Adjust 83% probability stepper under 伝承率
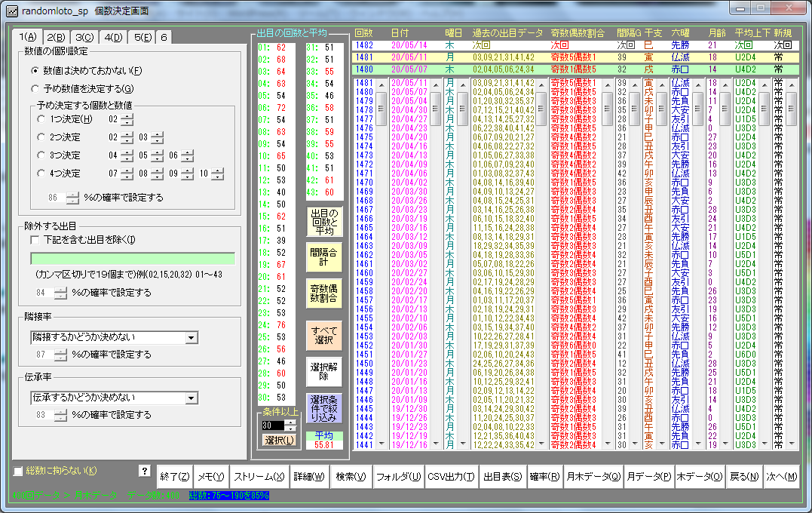Screen dimensions: 812x513 61,416
